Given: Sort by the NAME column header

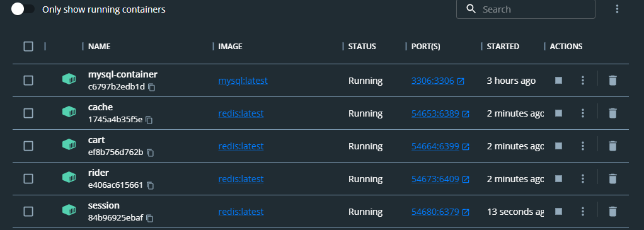Looking at the screenshot, I should click(x=100, y=47).
